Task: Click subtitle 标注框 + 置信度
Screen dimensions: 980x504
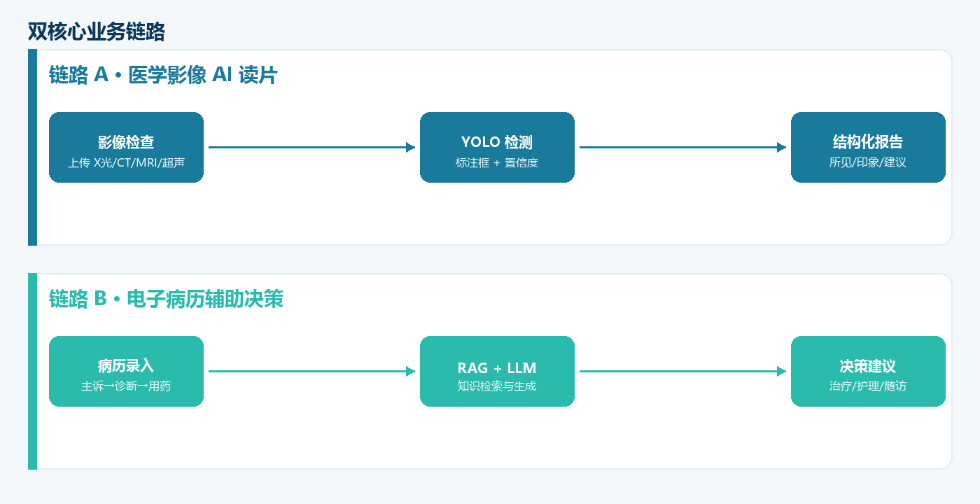Action: tap(497, 162)
